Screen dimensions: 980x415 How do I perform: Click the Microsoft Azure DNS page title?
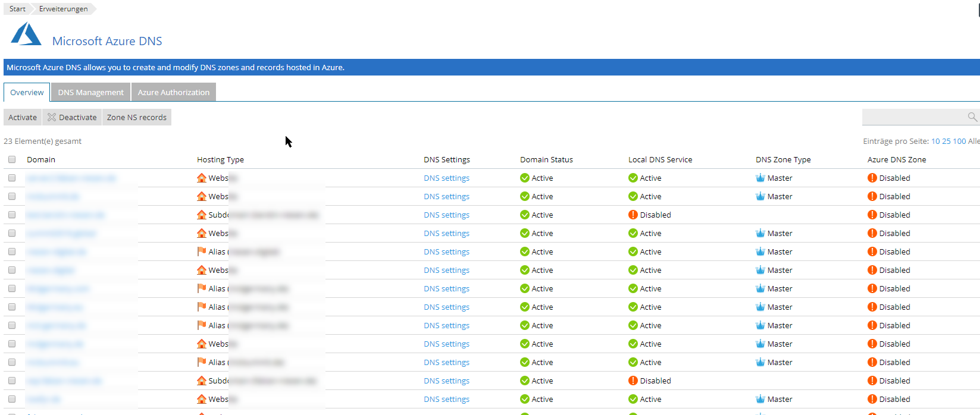107,41
